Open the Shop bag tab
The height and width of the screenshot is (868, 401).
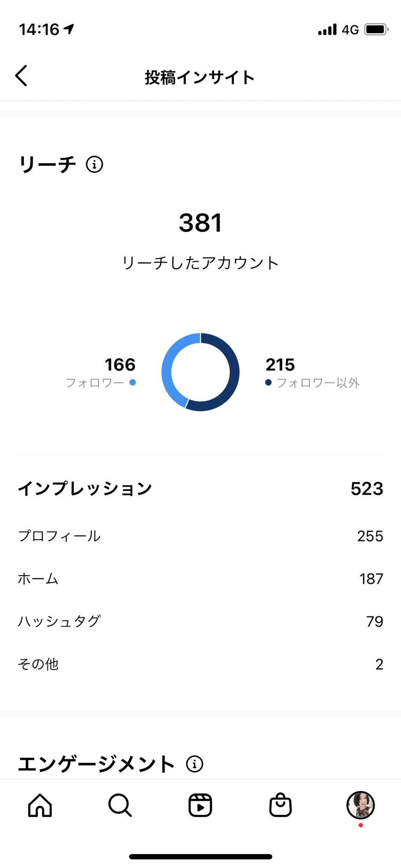(280, 804)
